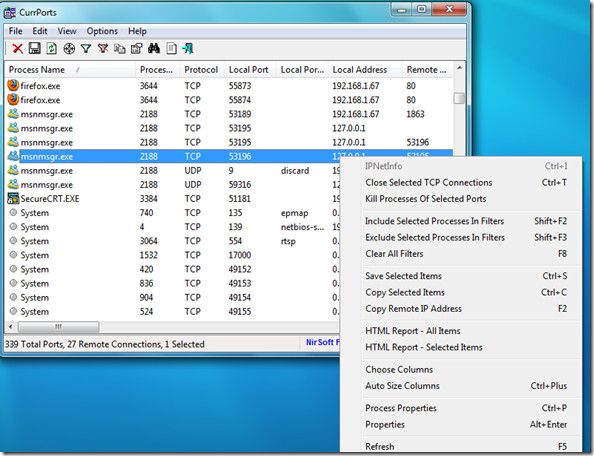This screenshot has height=456, width=594.
Task: Sort by the Protocol column header
Action: pyautogui.click(x=201, y=70)
